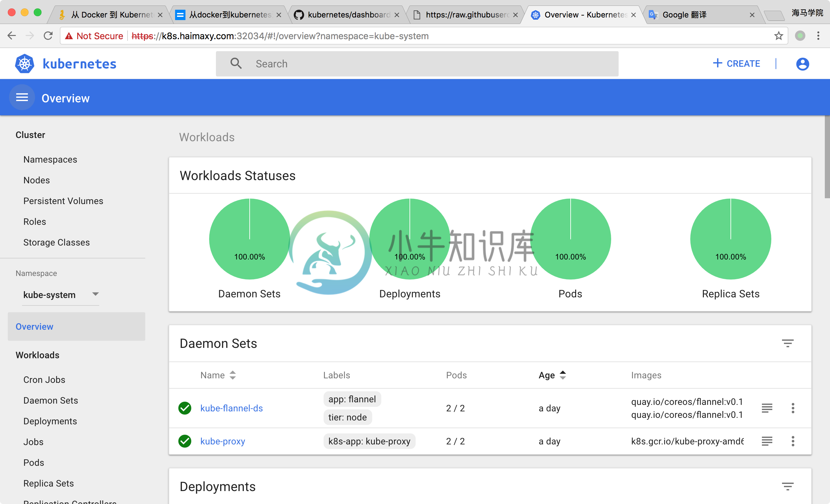Open Storage Classes in sidebar
The height and width of the screenshot is (504, 830).
(x=57, y=242)
